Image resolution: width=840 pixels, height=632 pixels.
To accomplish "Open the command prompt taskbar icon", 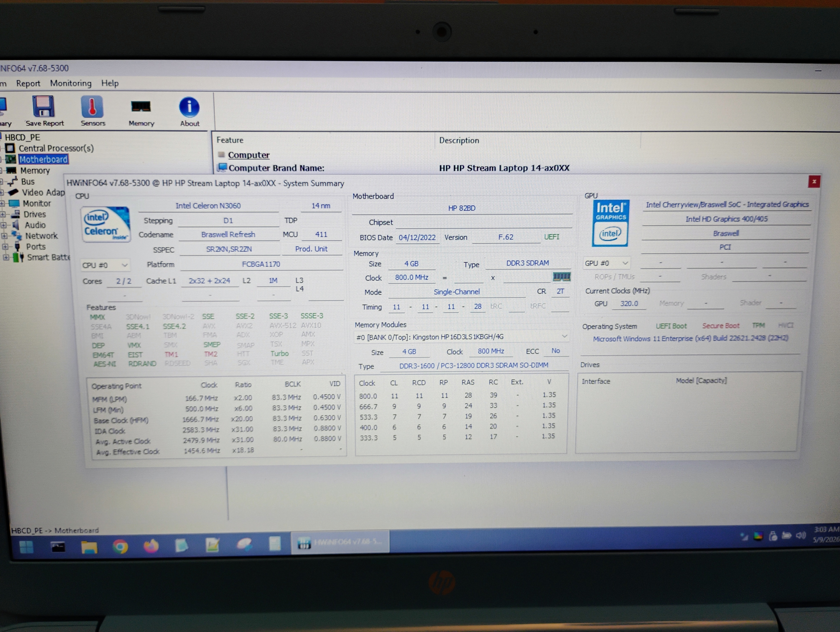I will click(x=58, y=547).
